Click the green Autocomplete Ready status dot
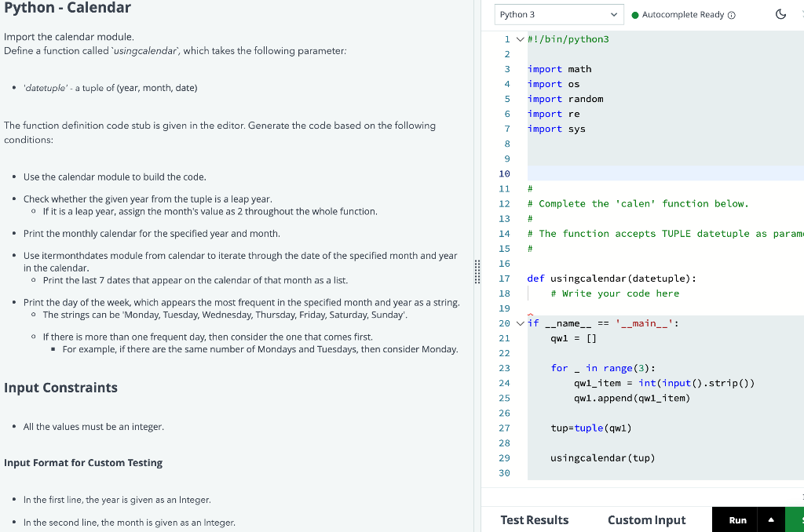804x532 pixels. click(634, 15)
